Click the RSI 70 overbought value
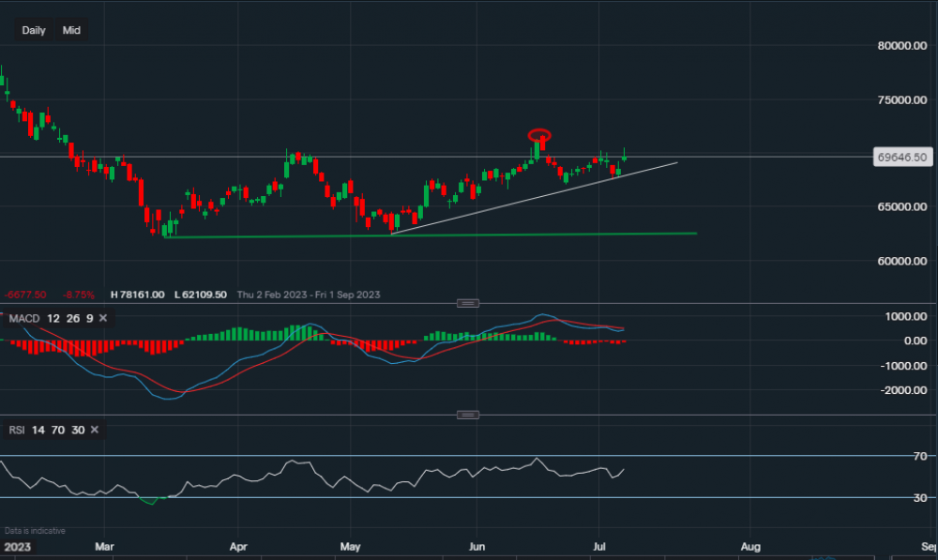 point(56,430)
